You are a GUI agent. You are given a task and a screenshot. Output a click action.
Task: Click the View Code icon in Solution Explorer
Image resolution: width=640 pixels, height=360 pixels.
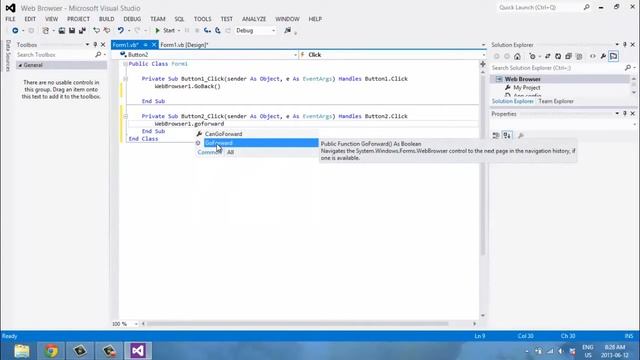tap(593, 56)
